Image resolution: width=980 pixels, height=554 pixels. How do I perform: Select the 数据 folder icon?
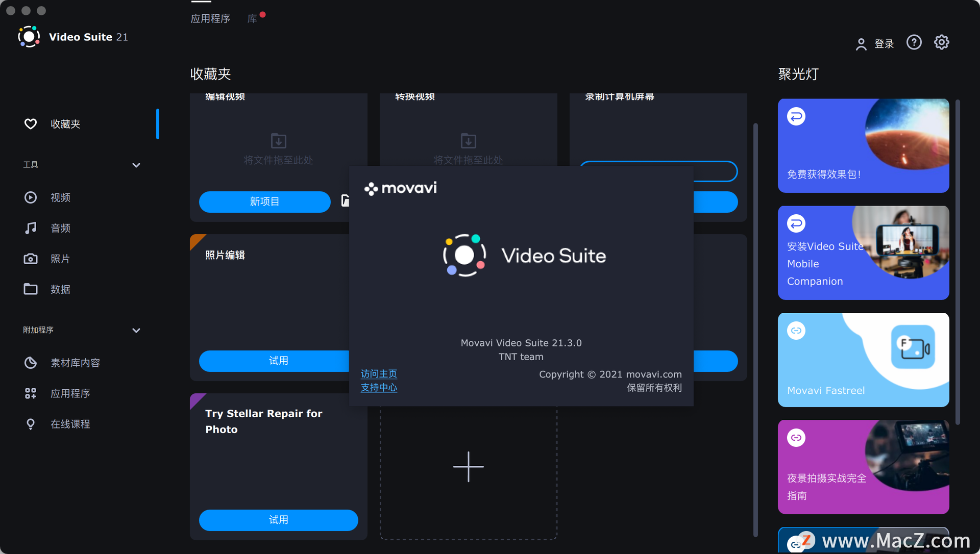31,289
